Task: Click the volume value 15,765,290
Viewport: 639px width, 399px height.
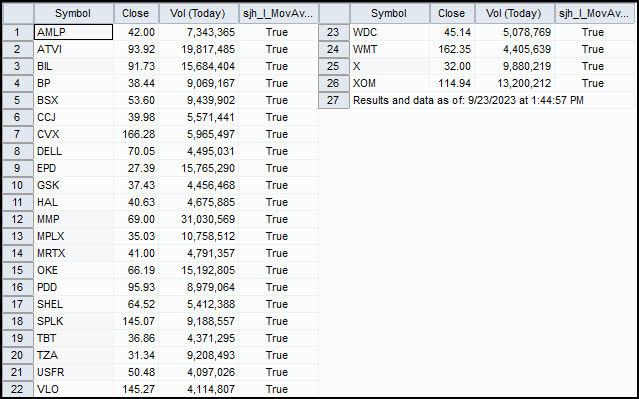Action: click(x=208, y=168)
